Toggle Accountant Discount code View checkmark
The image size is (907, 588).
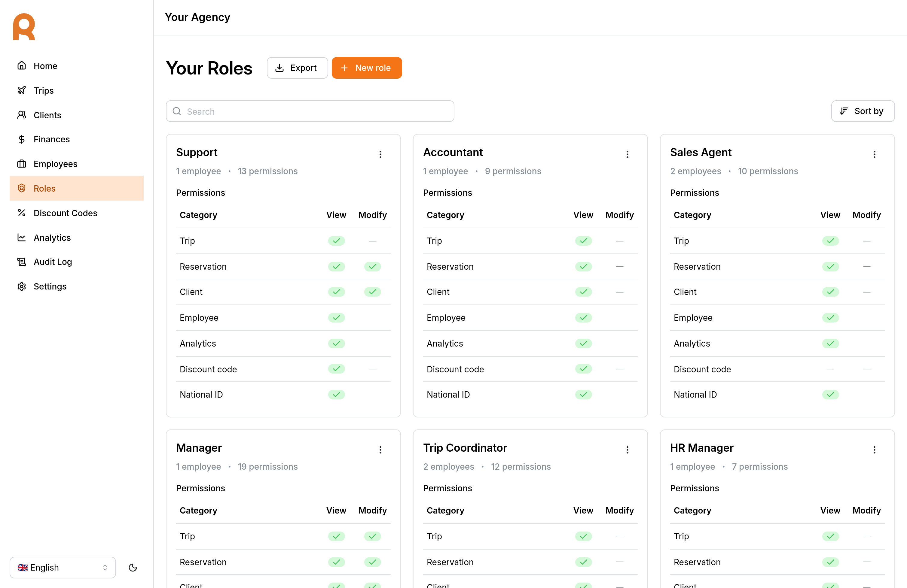point(583,369)
